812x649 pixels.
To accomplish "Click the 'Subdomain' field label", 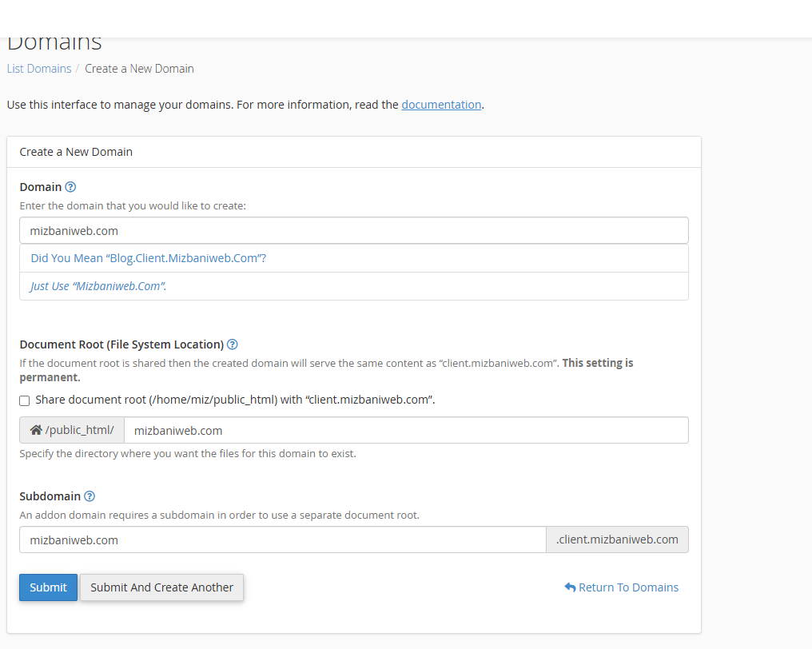I will click(50, 496).
